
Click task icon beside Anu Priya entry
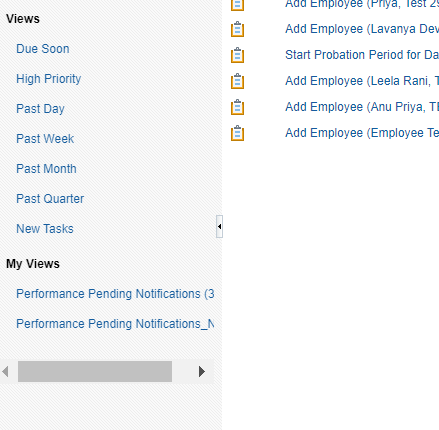[x=237, y=107]
